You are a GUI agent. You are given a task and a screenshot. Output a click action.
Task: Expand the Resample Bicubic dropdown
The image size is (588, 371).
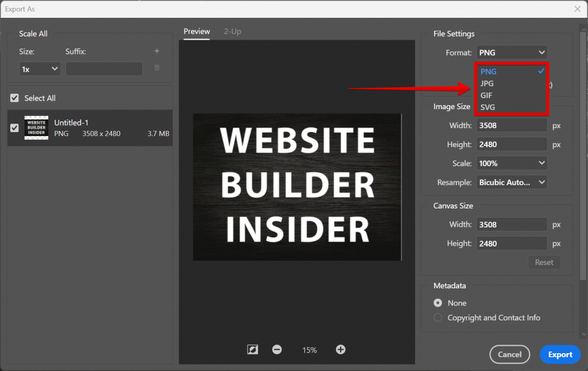(512, 182)
